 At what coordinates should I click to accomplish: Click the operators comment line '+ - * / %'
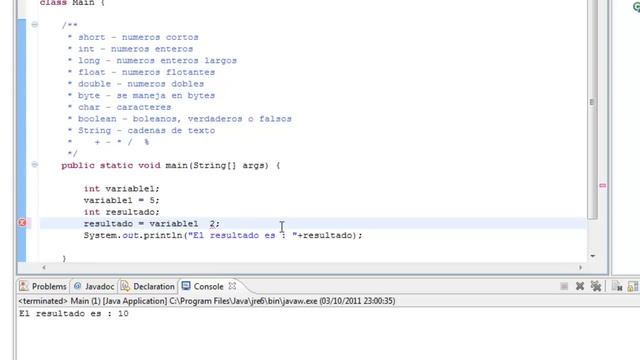122,142
